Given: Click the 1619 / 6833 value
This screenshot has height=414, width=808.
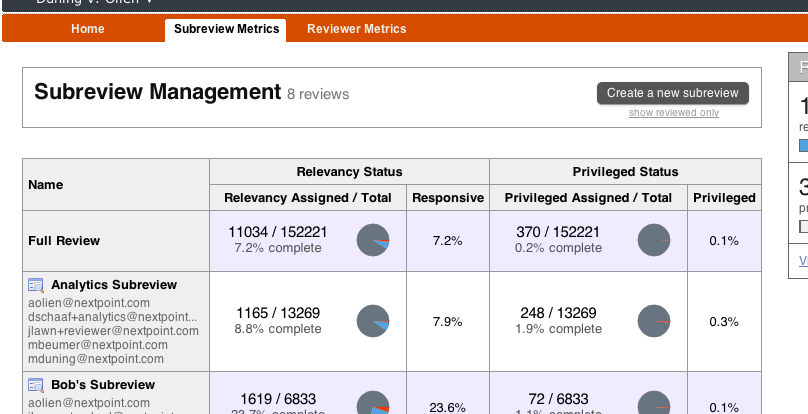Looking at the screenshot, I should [278, 399].
